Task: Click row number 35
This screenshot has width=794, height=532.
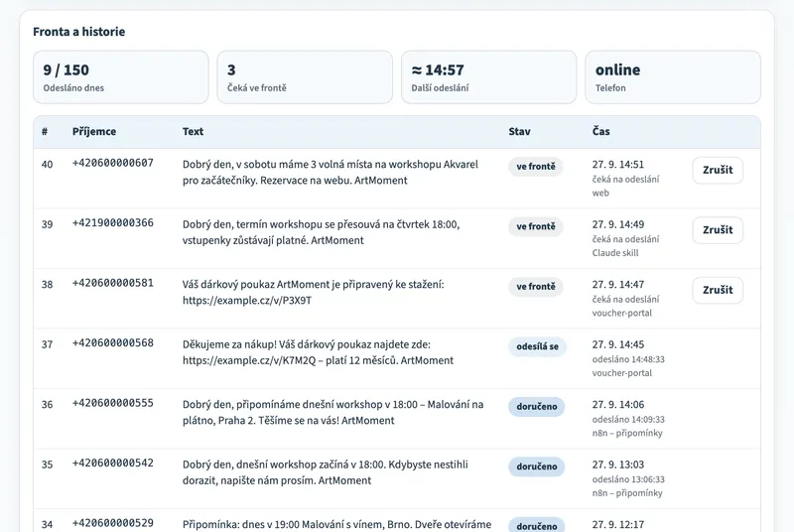Action: [47, 465]
